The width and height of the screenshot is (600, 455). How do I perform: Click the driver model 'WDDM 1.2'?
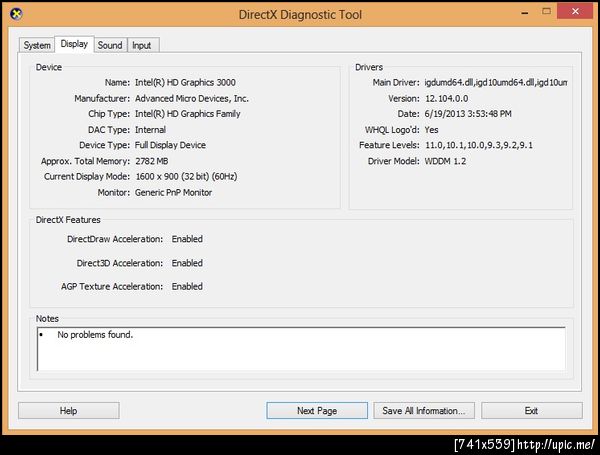pos(445,161)
